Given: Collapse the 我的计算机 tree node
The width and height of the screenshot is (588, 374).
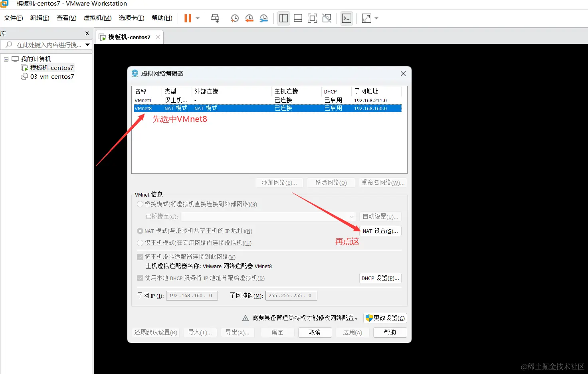Looking at the screenshot, I should (x=6, y=59).
